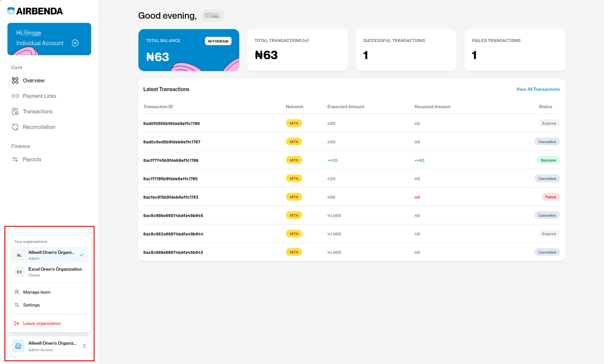Click Expired status for 6ac8c982e66974bdfa49b844
Viewport: 604px width, 364px height.
[549, 234]
